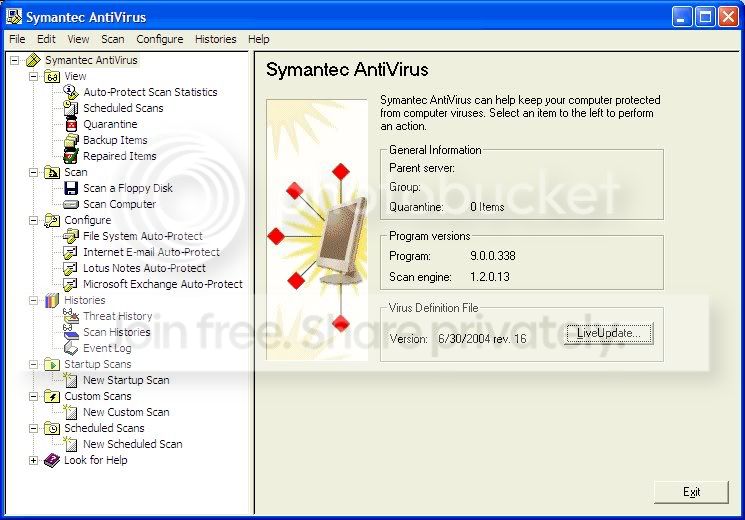Viewport: 745px width, 520px height.
Task: Click the Look for Help book icon
Action: tap(52, 460)
